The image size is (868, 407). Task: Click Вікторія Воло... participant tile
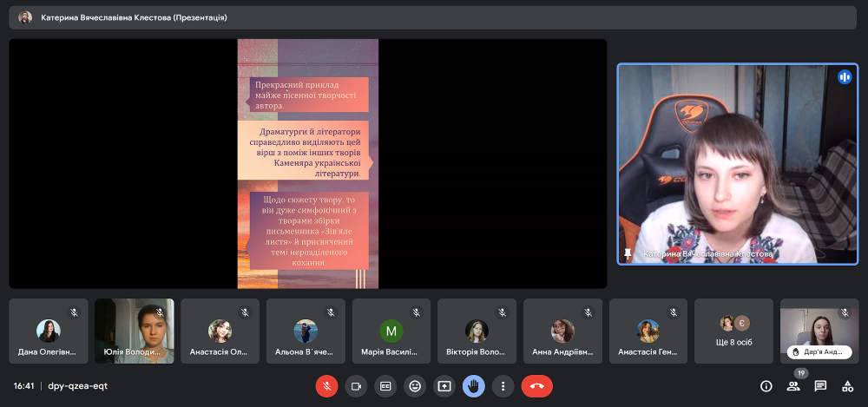click(477, 332)
